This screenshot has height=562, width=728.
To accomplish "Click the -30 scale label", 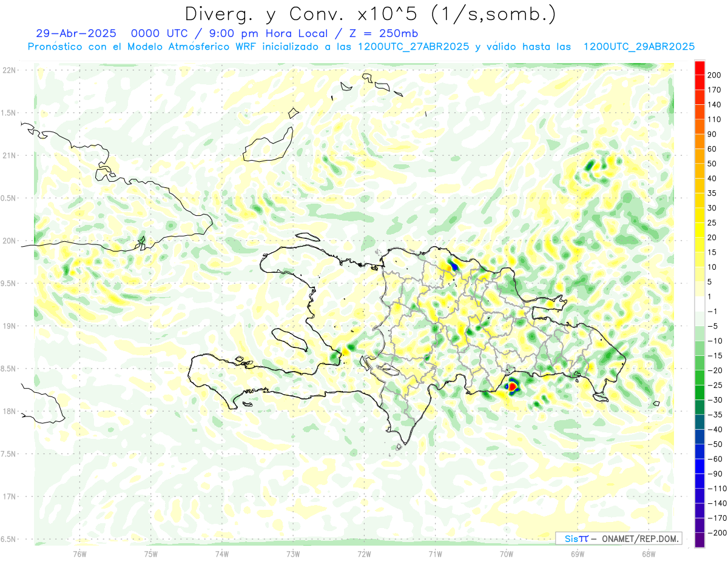I will click(x=713, y=400).
